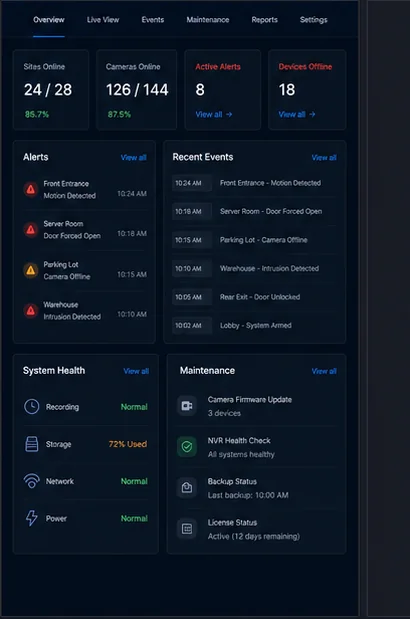Image resolution: width=410 pixels, height=619 pixels.
Task: Open View all in System Health panel
Action: click(x=136, y=371)
